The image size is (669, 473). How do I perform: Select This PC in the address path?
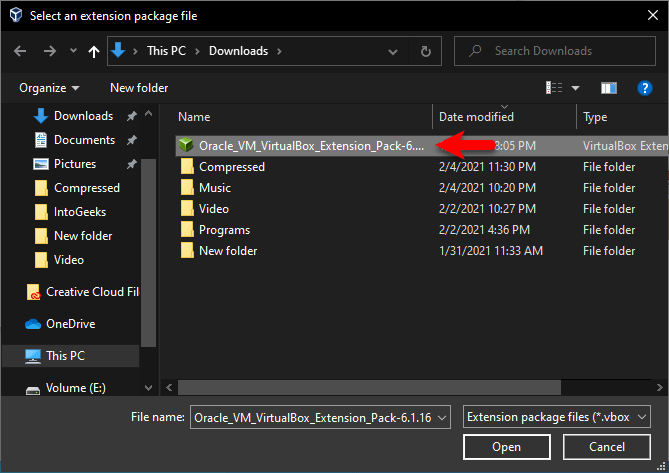click(x=166, y=51)
